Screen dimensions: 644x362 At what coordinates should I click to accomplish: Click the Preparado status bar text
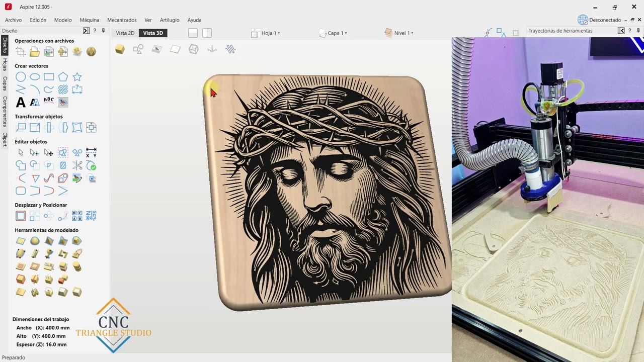[x=14, y=357]
